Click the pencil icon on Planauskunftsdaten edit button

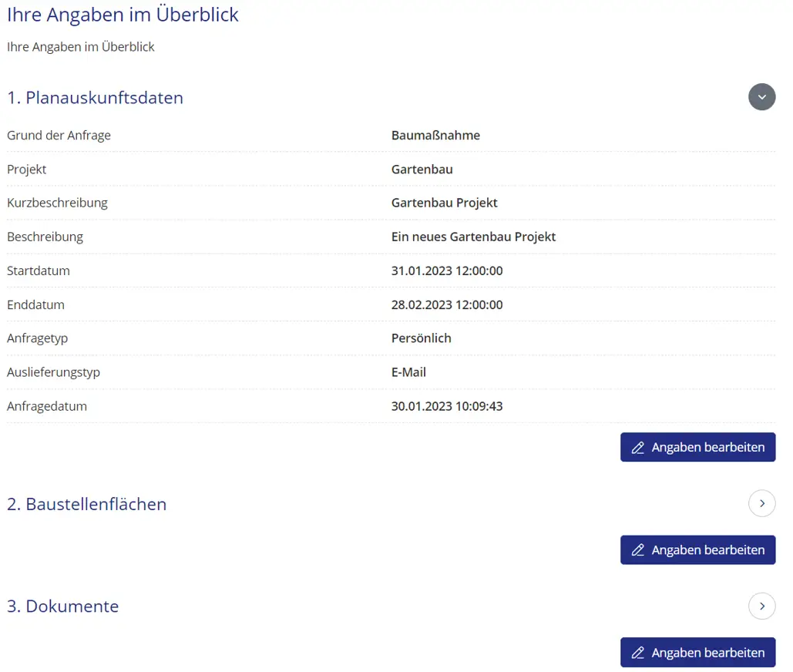(638, 447)
